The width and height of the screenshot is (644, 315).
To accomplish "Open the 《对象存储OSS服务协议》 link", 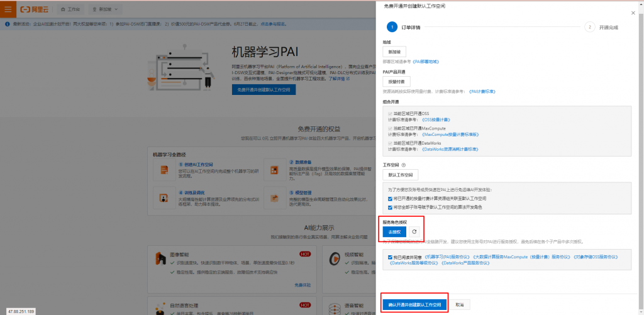I will click(x=596, y=257).
